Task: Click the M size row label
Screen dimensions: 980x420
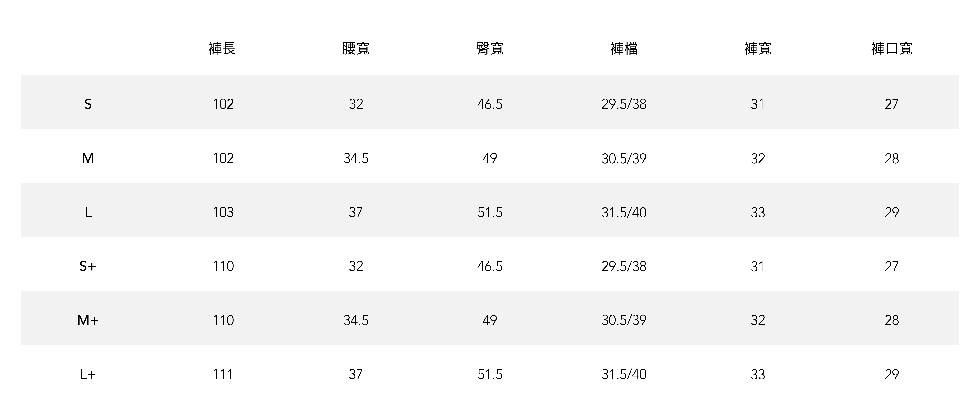Action: pyautogui.click(x=88, y=158)
